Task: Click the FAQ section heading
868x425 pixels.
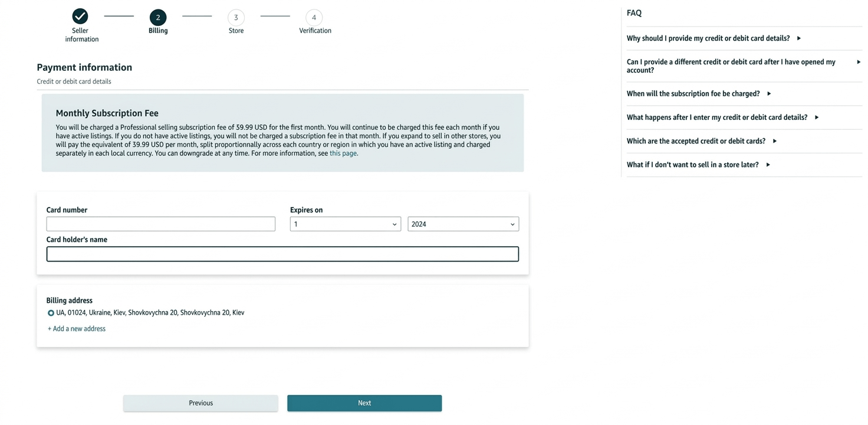Action: tap(634, 12)
